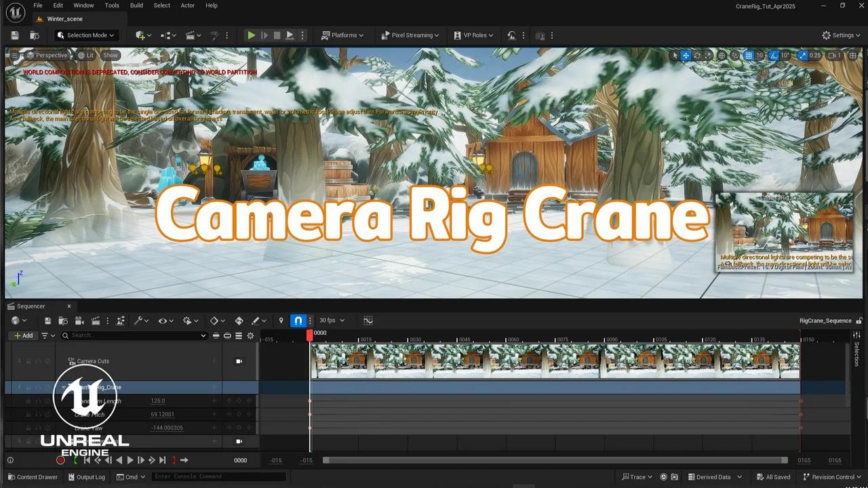Click the Sequencer render movie icon
Viewport: 868px width, 488px height.
click(96, 321)
